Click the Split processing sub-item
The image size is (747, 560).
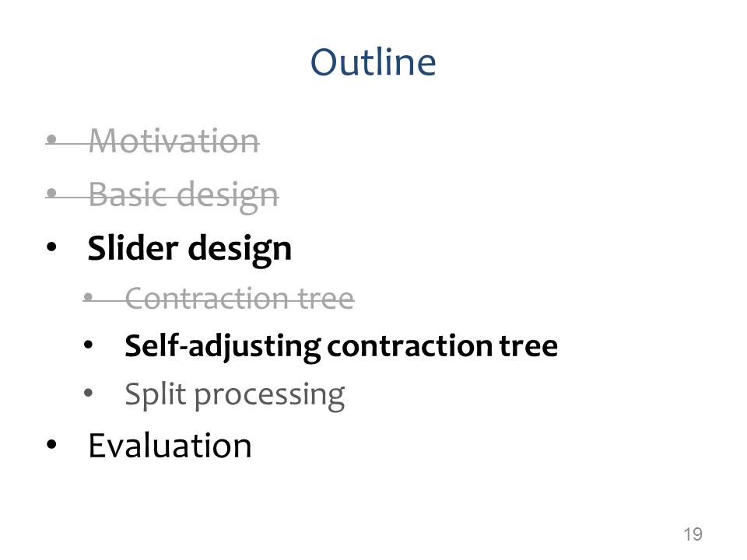[235, 395]
